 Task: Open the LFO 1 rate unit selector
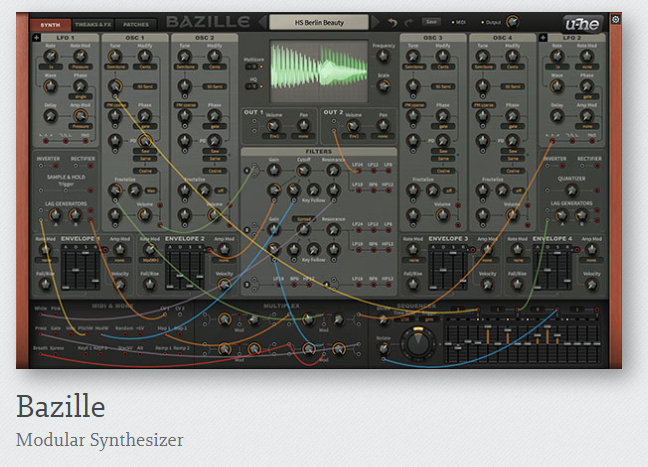click(51, 67)
